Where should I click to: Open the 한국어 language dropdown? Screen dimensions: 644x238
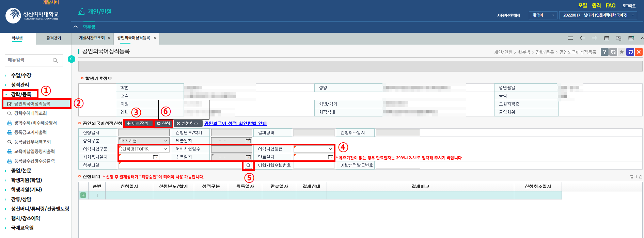tap(543, 15)
